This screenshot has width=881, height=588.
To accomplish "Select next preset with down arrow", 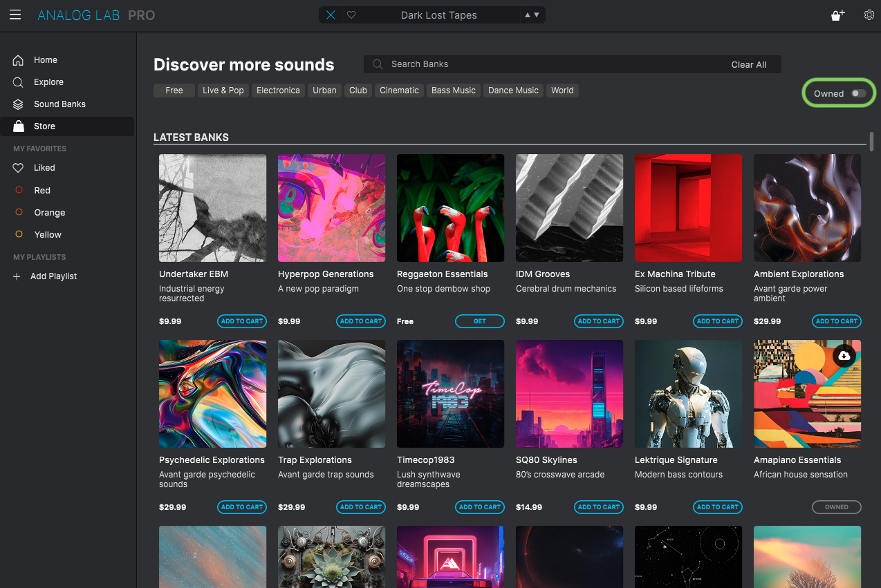I will pos(536,15).
